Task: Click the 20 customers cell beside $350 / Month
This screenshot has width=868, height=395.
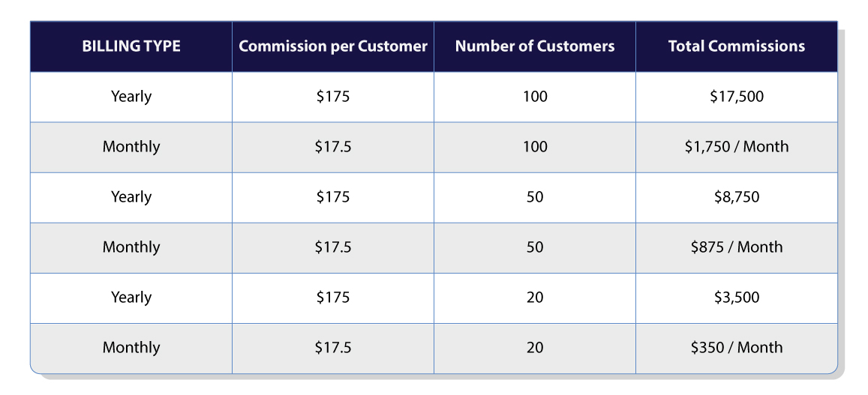Action: coord(535,348)
